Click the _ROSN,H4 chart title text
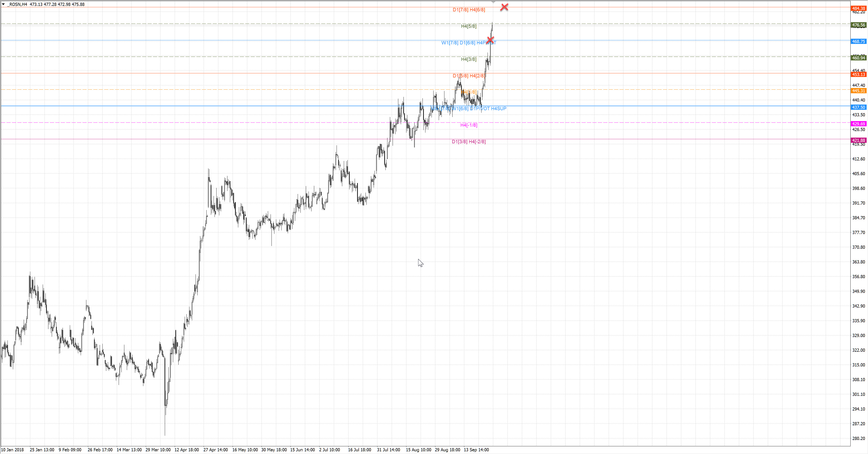Image resolution: width=868 pixels, height=454 pixels. 17,4
